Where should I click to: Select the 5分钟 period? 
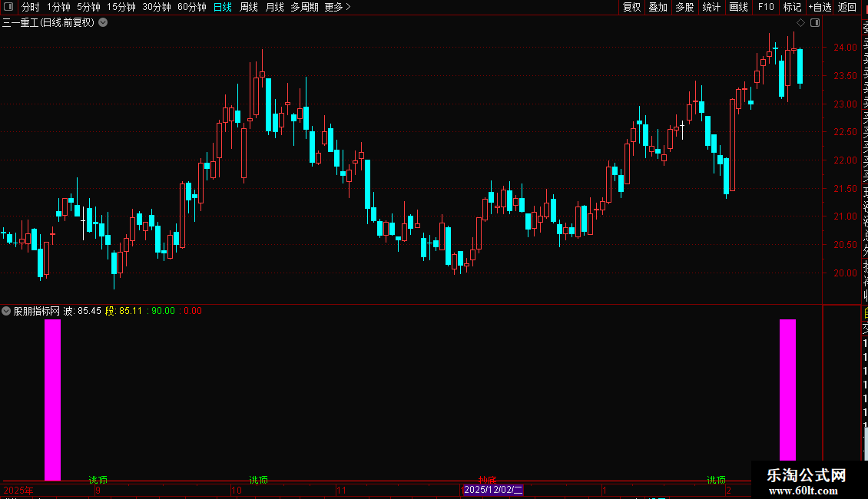pyautogui.click(x=88, y=7)
